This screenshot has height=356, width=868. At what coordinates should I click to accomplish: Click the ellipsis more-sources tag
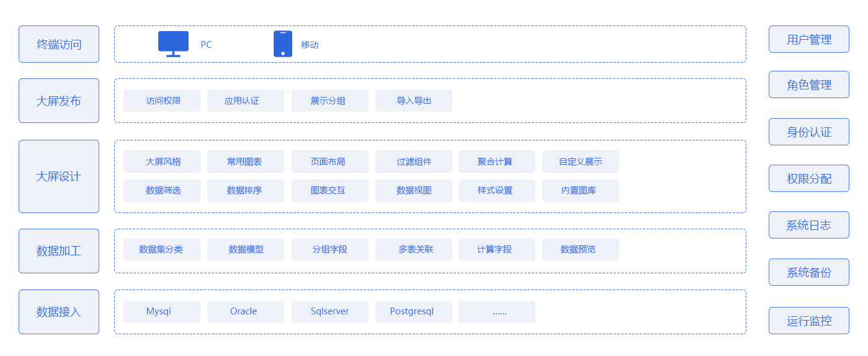[x=497, y=312]
